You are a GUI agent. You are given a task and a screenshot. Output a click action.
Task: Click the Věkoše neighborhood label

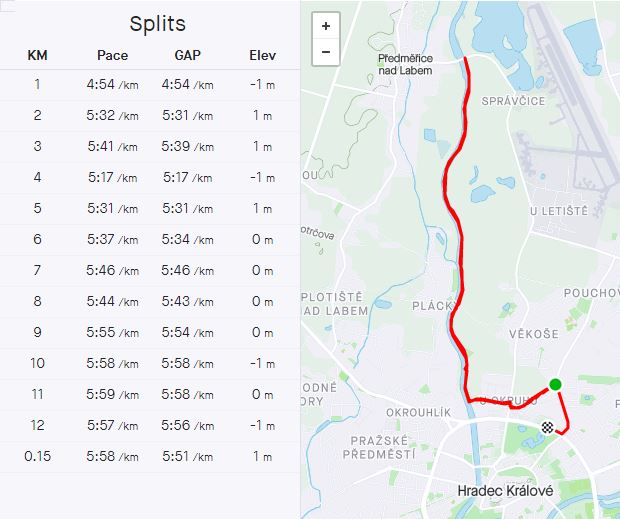534,334
